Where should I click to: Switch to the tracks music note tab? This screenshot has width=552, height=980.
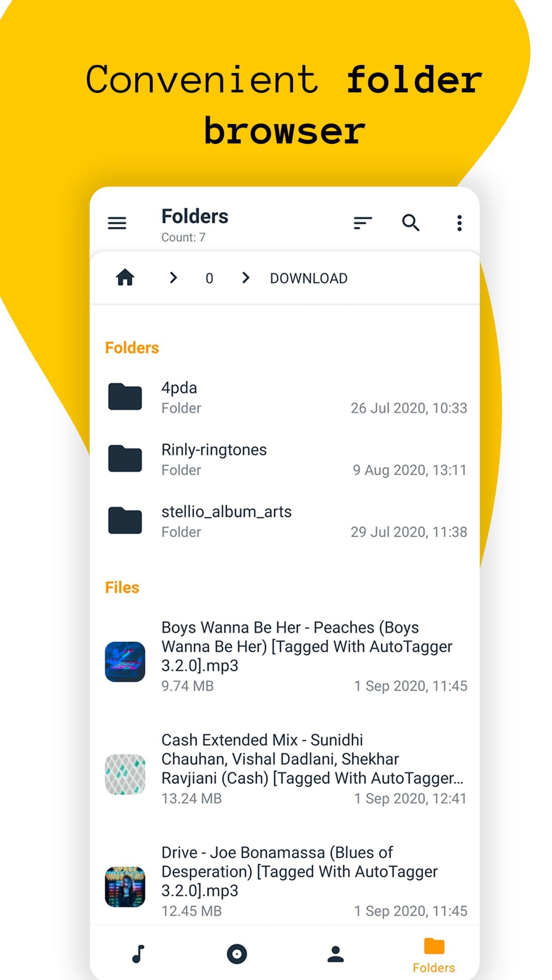click(x=138, y=954)
